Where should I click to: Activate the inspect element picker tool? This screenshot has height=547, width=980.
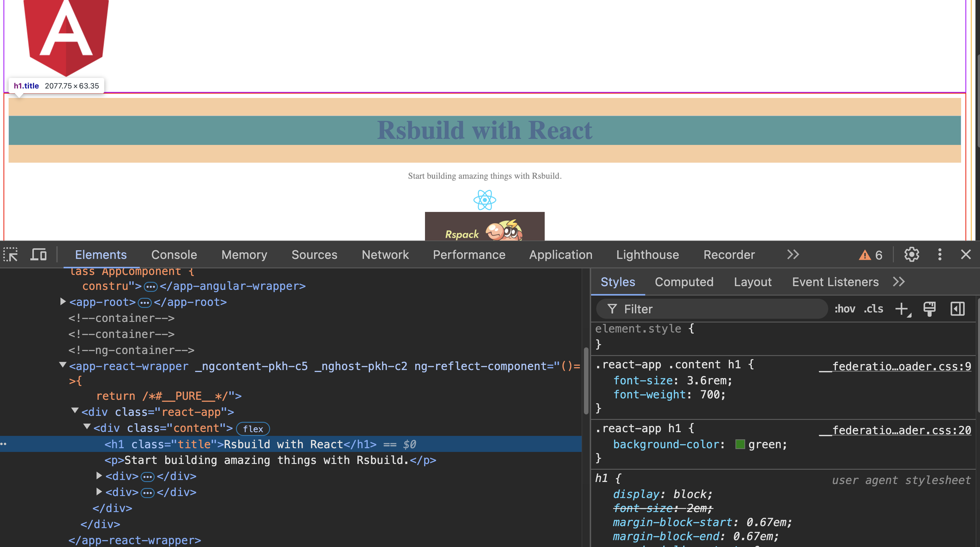point(11,255)
